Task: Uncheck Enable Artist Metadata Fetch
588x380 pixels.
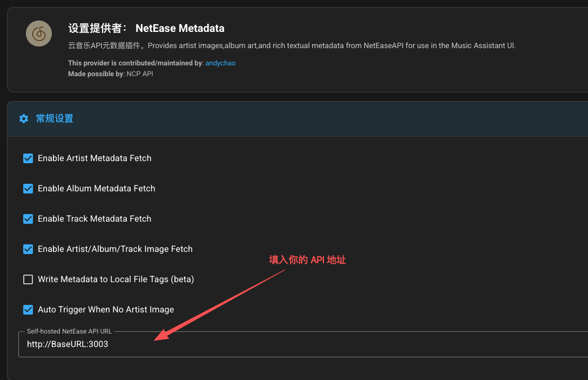Action: click(x=28, y=158)
